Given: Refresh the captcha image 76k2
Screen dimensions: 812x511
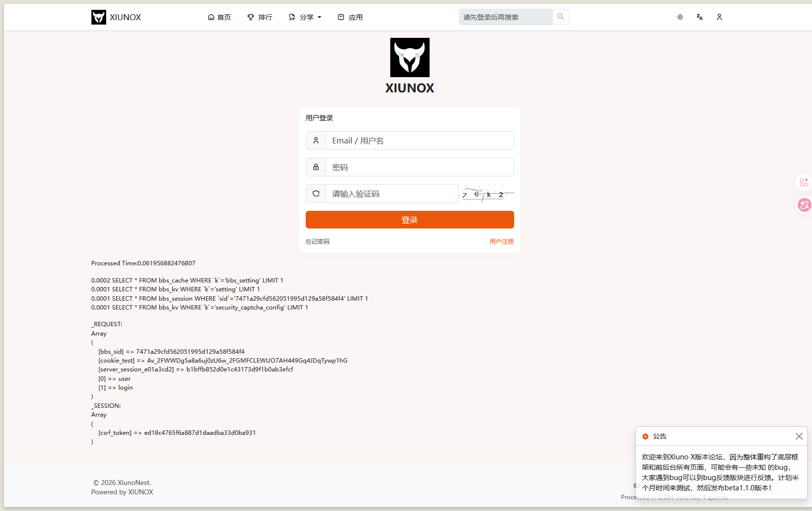Looking at the screenshot, I should coord(486,194).
